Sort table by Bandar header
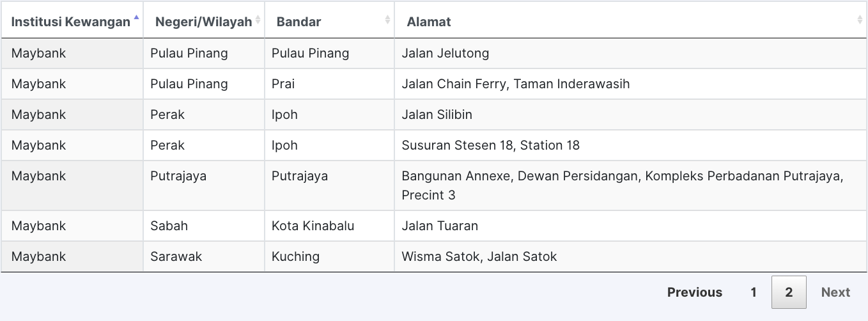This screenshot has height=321, width=868. (x=298, y=22)
